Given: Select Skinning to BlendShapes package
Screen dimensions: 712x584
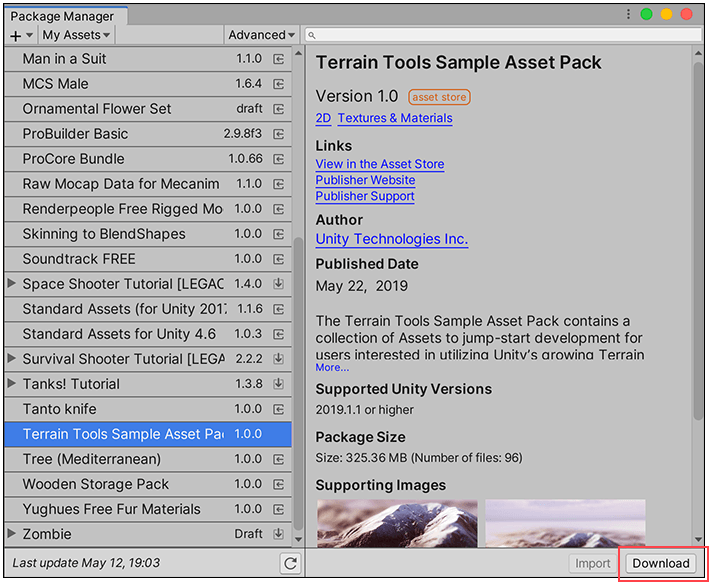Looking at the screenshot, I should coord(148,234).
